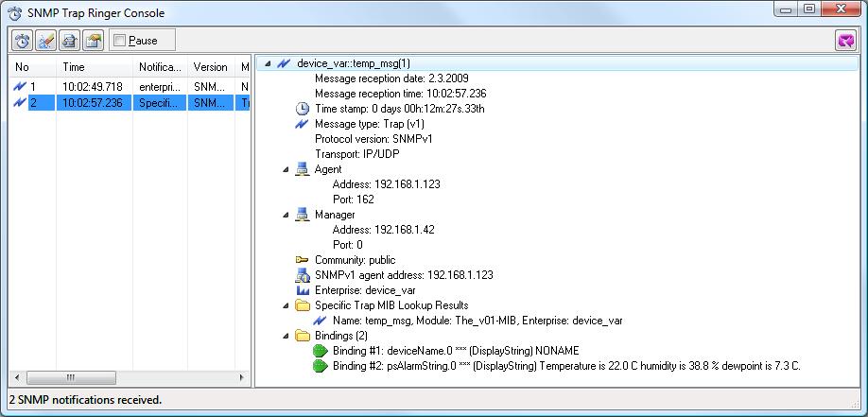Screen dimensions: 868x417
Task: Click the computer icon beside Manager
Action: 302,215
